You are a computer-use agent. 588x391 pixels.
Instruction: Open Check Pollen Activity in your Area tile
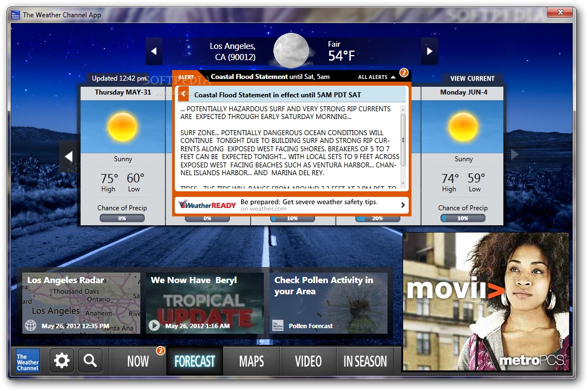tap(329, 303)
